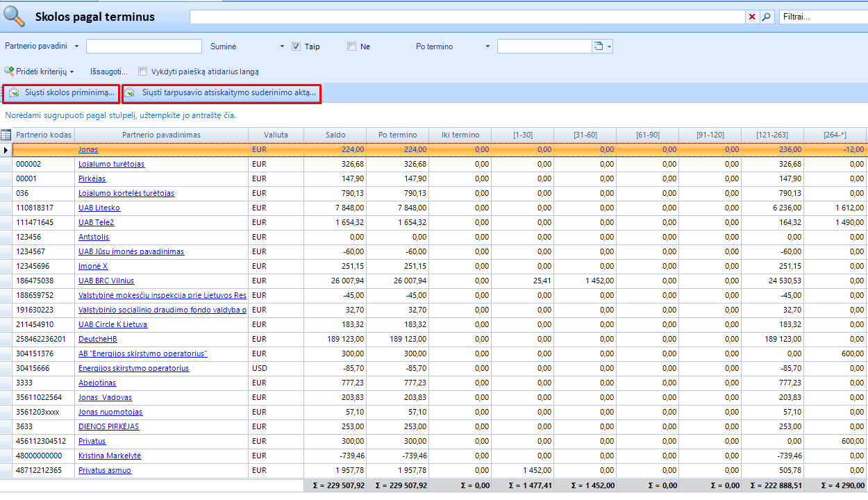
Task: Check the Ne checkbox
Action: 351,46
